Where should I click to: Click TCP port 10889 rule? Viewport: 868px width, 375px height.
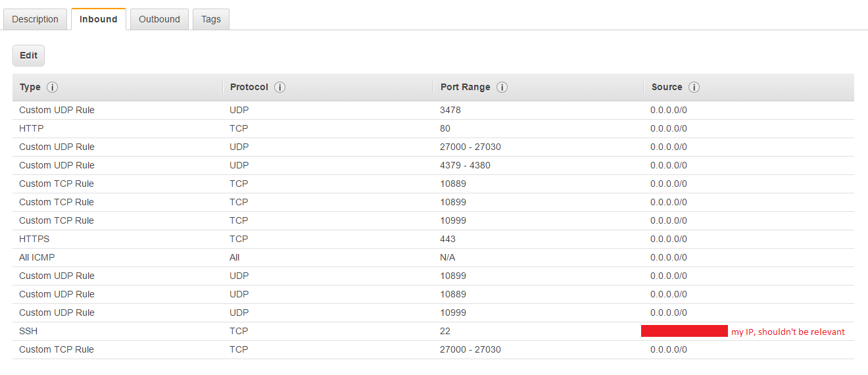pos(57,184)
